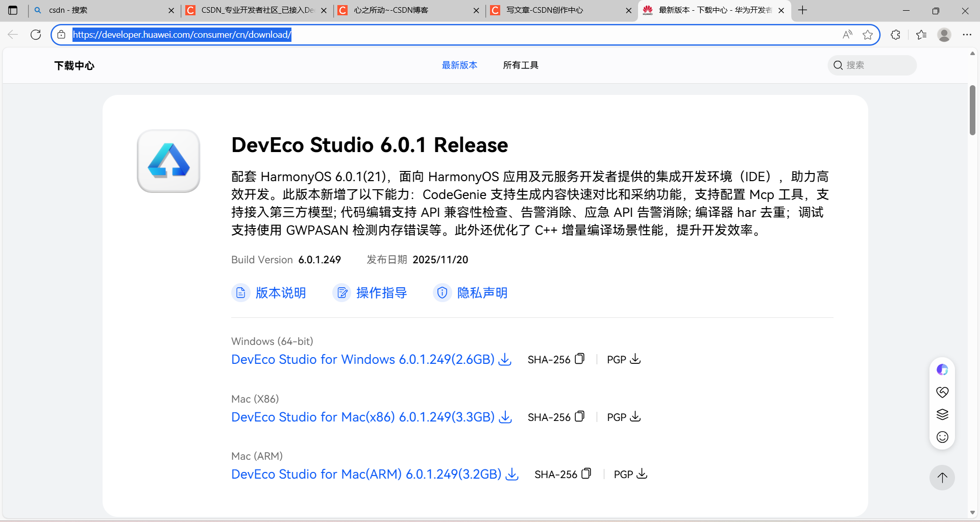Click download icon for Mac(ARM) package

512,474
